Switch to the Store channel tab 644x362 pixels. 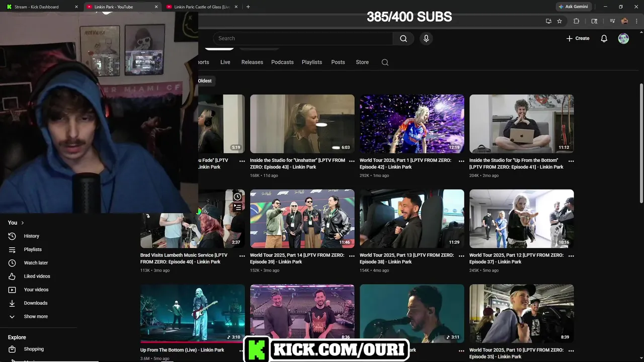click(362, 62)
